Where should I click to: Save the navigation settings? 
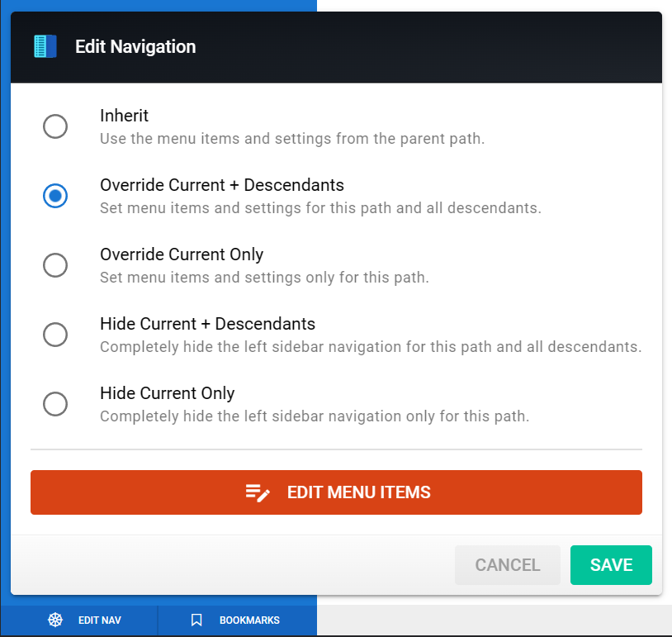(611, 565)
